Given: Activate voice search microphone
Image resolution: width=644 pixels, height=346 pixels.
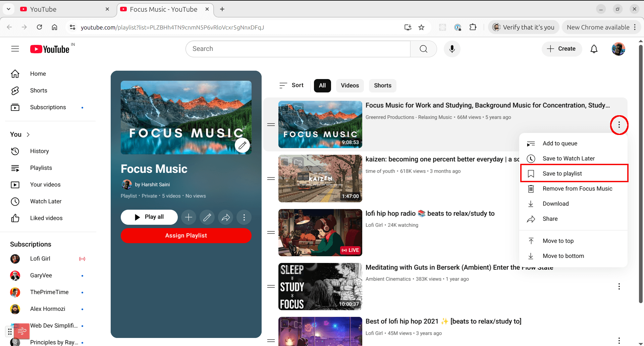Looking at the screenshot, I should click(x=452, y=49).
